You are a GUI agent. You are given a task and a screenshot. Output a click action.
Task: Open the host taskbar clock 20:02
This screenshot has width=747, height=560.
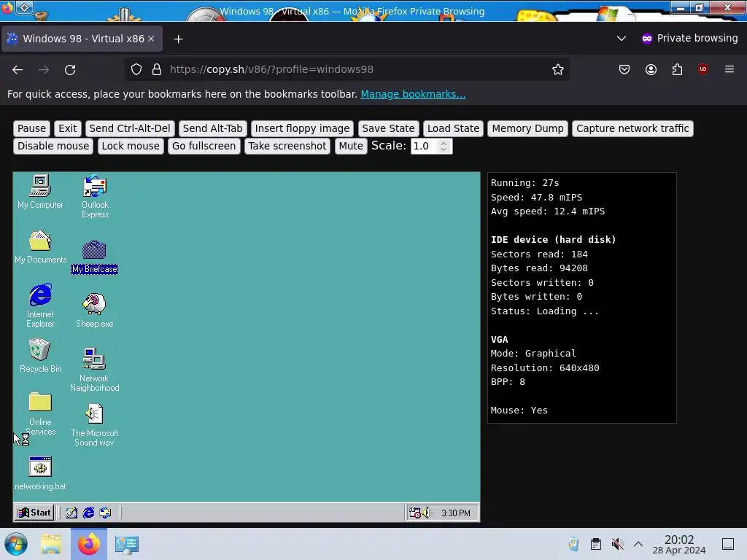click(679, 544)
